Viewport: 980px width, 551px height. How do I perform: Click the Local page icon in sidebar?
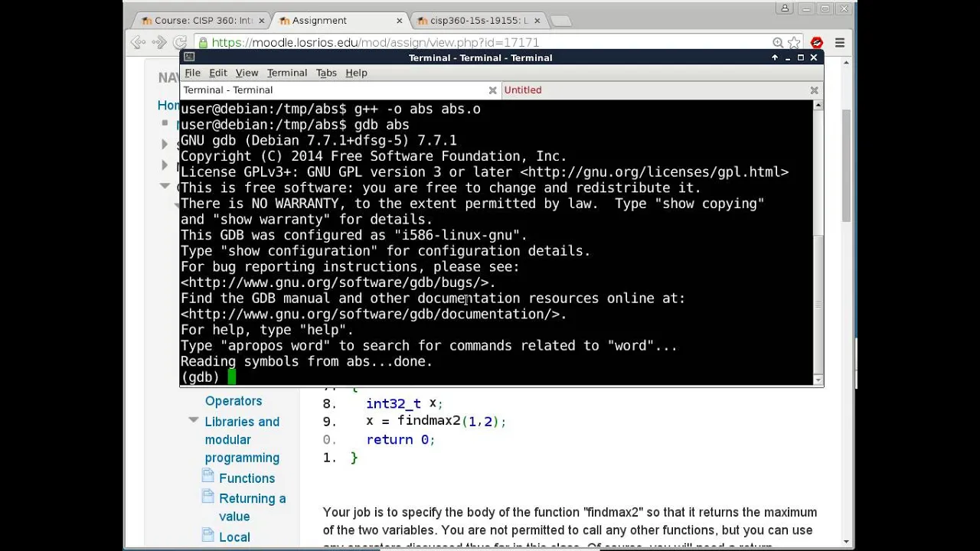(207, 535)
